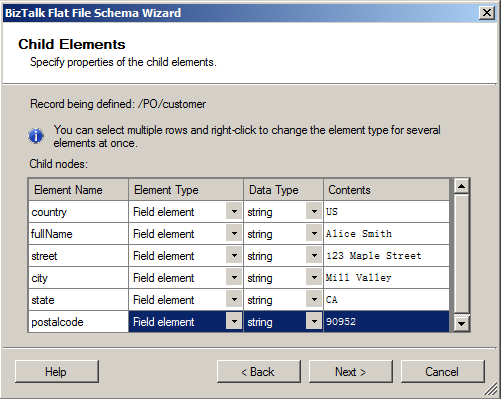This screenshot has width=501, height=399.
Task: Edit the state element name
Action: click(78, 300)
